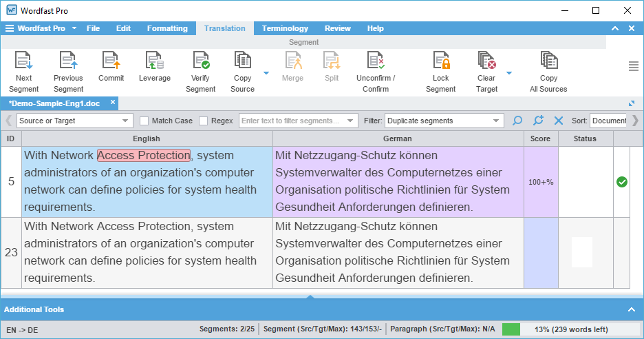Run the filter search magnifier
Image resolution: width=644 pixels, height=339 pixels.
(517, 121)
